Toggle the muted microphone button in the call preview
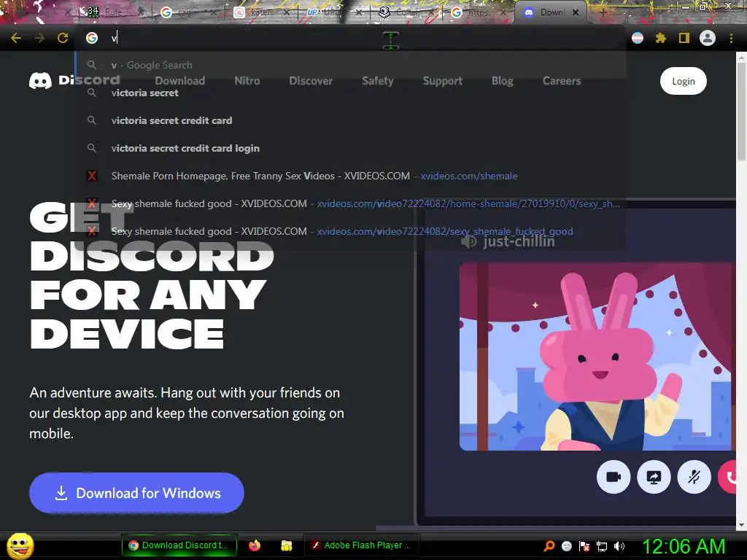Image resolution: width=747 pixels, height=560 pixels. 694,477
